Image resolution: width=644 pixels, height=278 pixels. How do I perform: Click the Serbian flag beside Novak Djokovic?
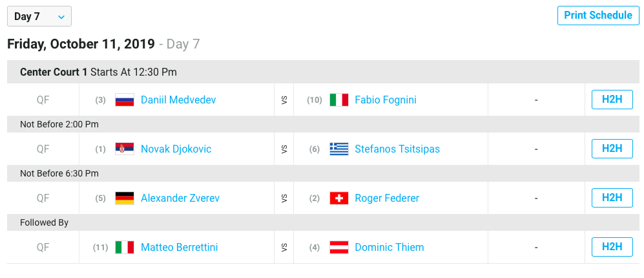125,149
